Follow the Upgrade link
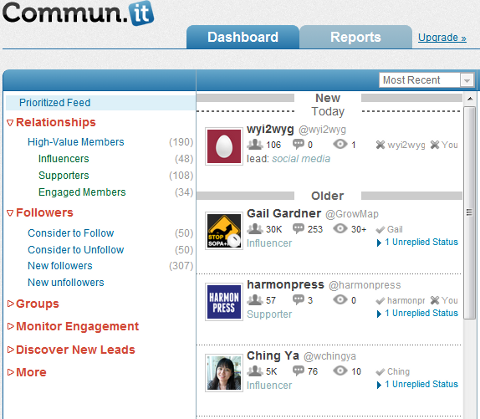The height and width of the screenshot is (419, 480). [x=442, y=37]
